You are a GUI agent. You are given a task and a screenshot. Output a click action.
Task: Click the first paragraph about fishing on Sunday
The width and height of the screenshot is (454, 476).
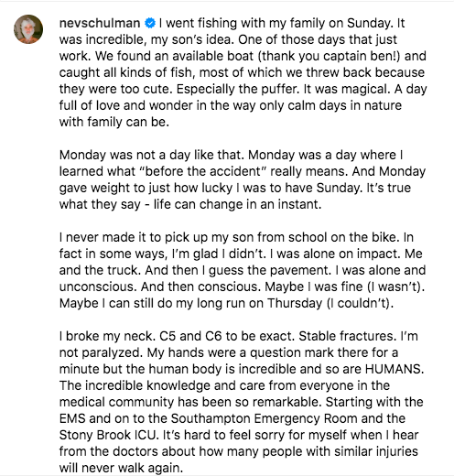coord(243,72)
